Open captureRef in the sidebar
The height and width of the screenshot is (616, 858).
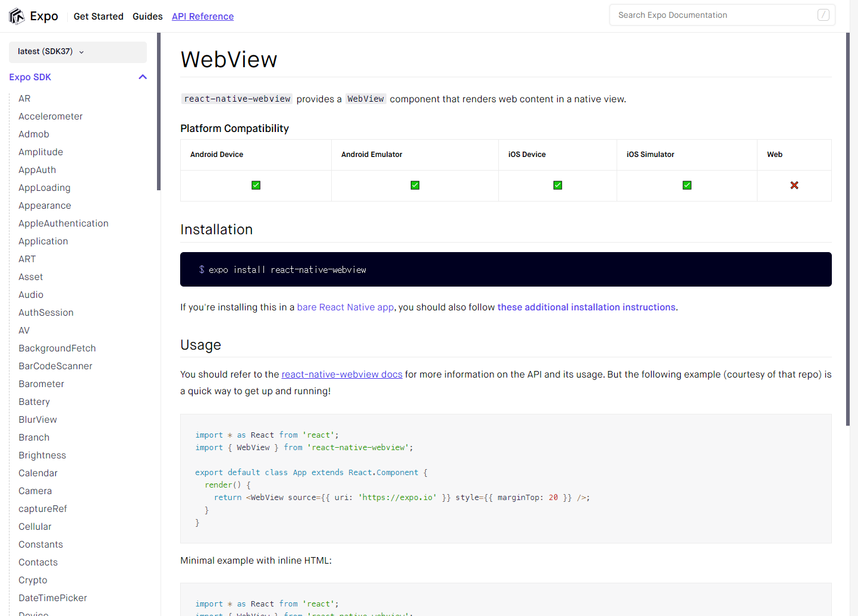[43, 509]
